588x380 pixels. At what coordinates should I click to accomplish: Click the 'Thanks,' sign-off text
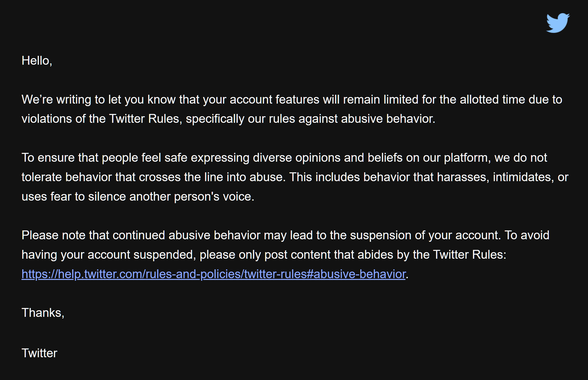click(43, 313)
